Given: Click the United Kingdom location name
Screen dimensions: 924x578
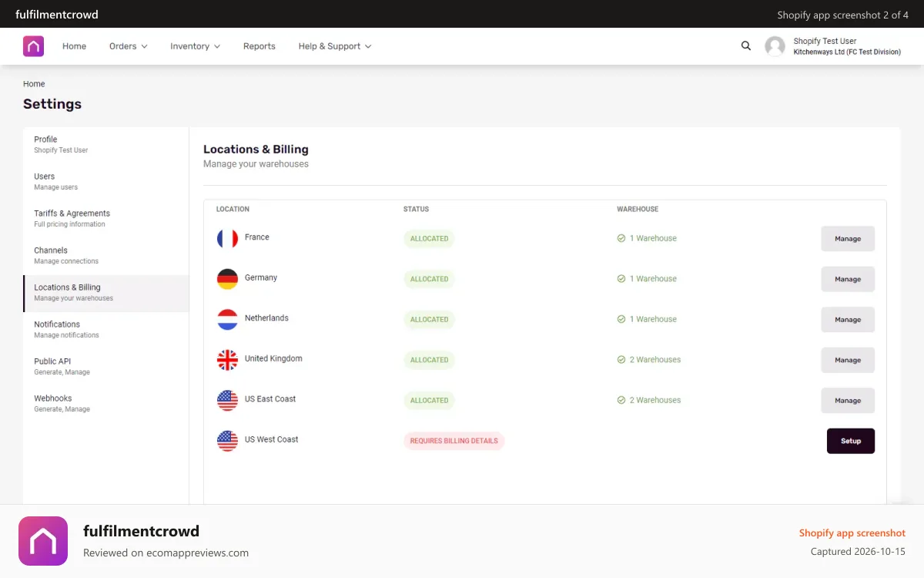Looking at the screenshot, I should click(273, 358).
